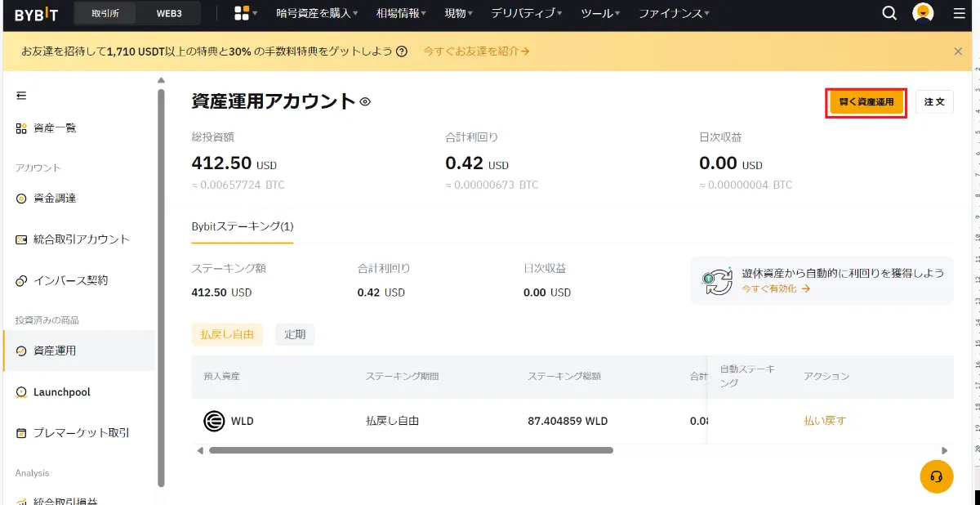
Task: Select 資産運用 in sidebar
Action: coord(78,351)
